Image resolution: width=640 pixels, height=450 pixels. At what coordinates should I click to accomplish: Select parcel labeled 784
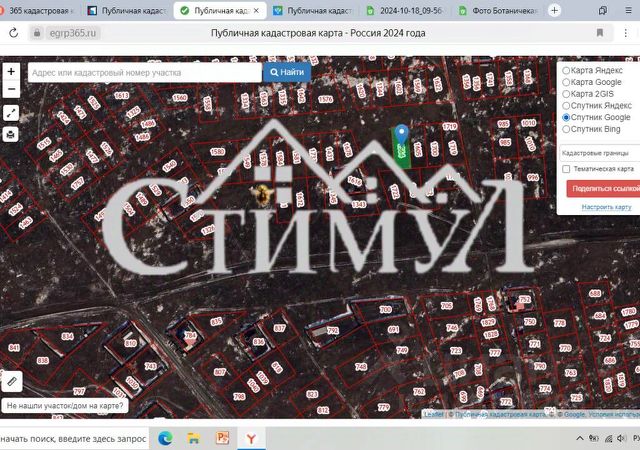click(x=191, y=336)
